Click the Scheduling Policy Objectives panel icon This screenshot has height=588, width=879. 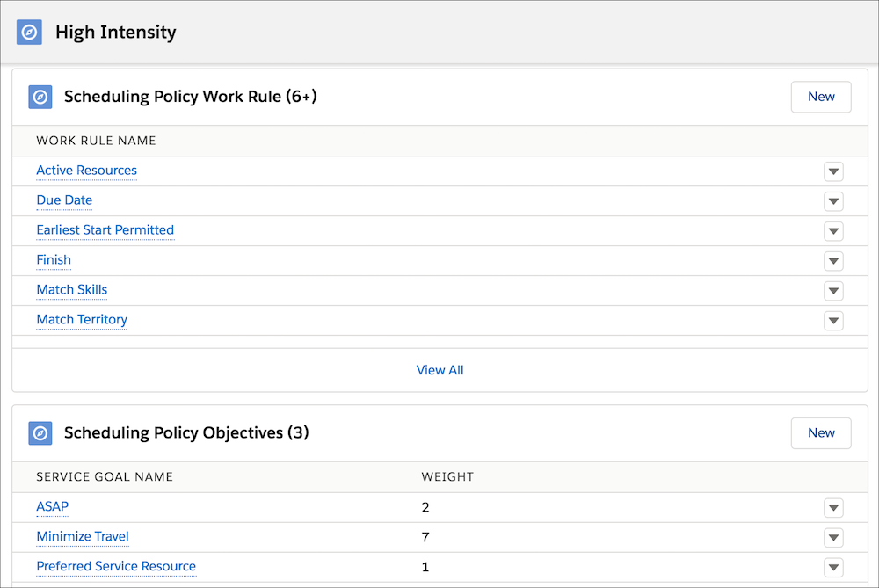pos(40,432)
